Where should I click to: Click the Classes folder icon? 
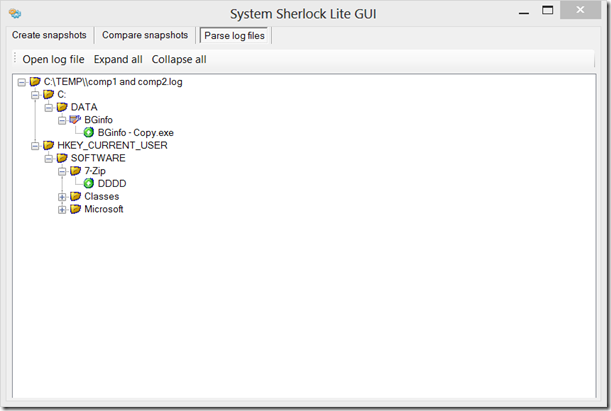pyautogui.click(x=75, y=197)
